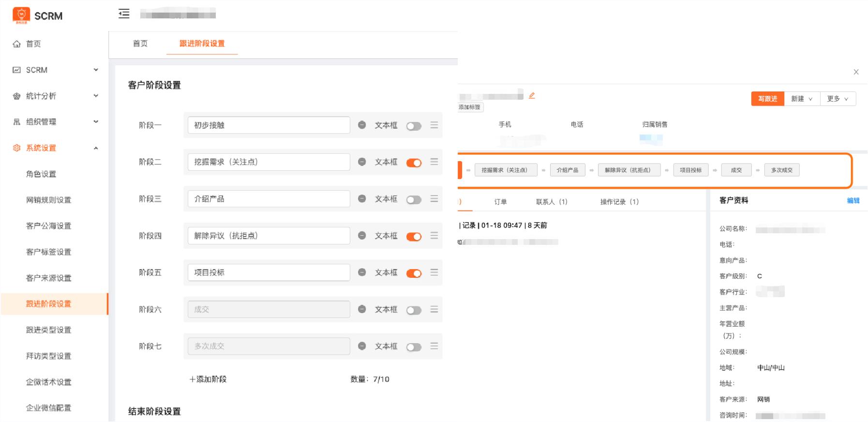Screen dimensions: 868x422
Task: Open the 订单 tab in customer panel
Action: (x=501, y=202)
